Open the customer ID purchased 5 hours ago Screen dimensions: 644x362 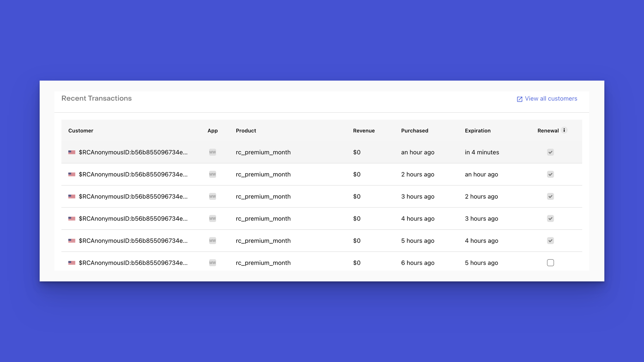click(133, 241)
